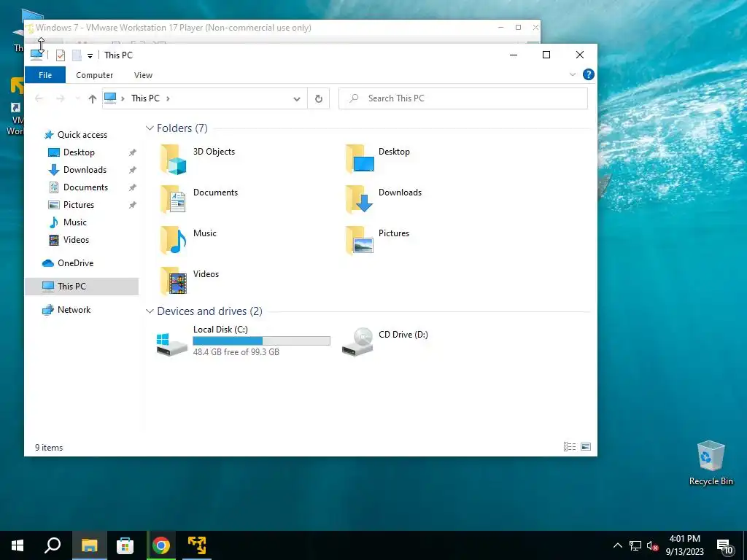Screen dimensions: 747x560
Task: Open the Windows Start menu
Action: click(x=18, y=545)
